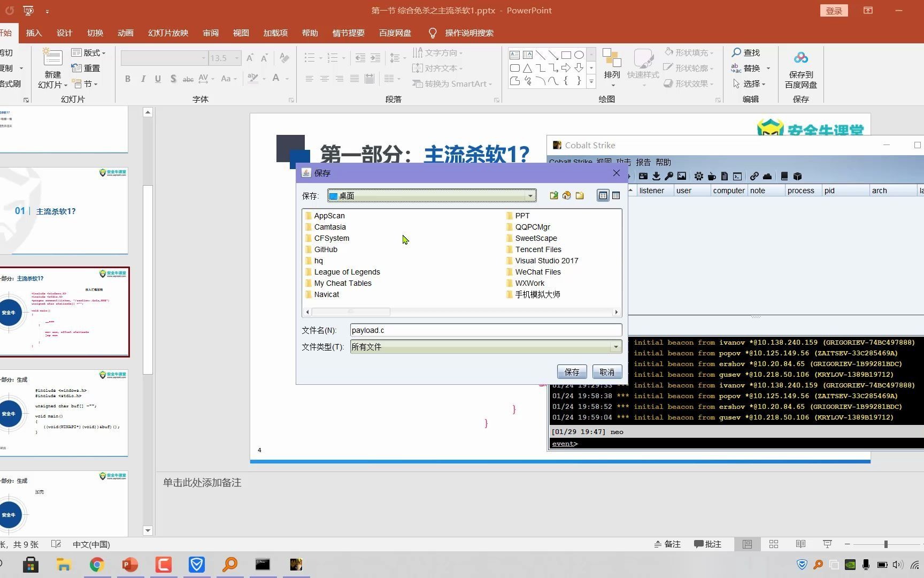The height and width of the screenshot is (578, 924).
Task: Open the 桌面 save location dropdown
Action: pyautogui.click(x=530, y=196)
